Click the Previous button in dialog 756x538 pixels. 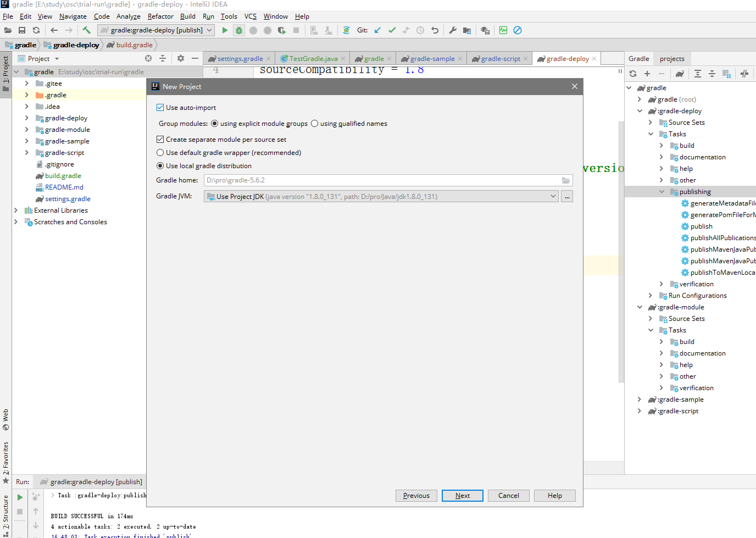[x=416, y=496]
